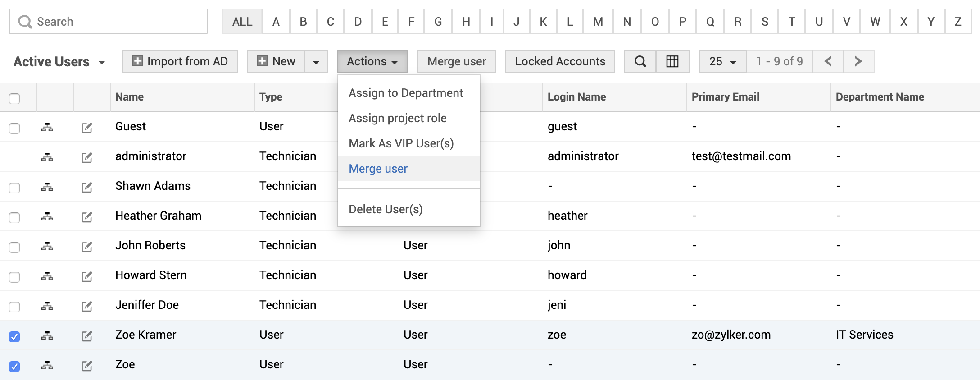
Task: Uncheck the last Zoe row checkbox
Action: pos(14,366)
